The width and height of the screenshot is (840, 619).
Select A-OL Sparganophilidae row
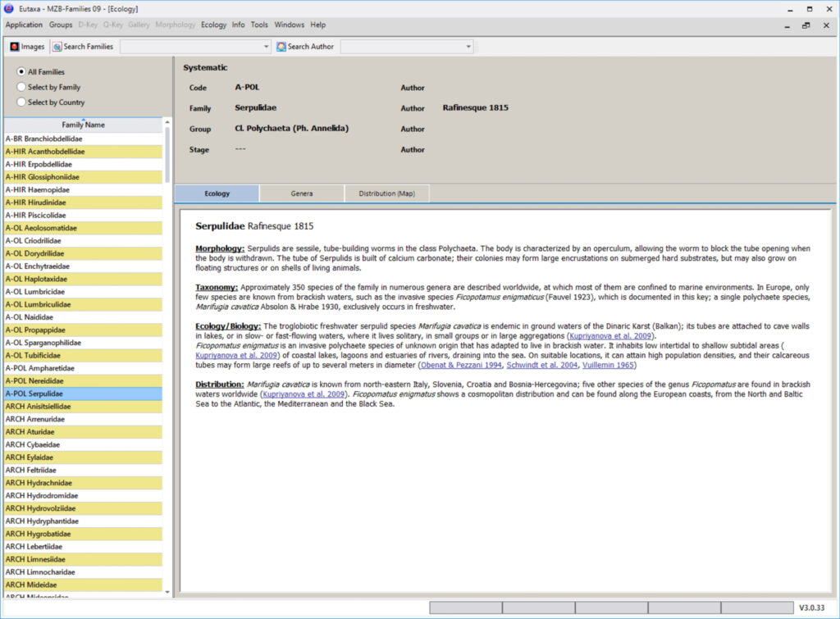tap(83, 343)
